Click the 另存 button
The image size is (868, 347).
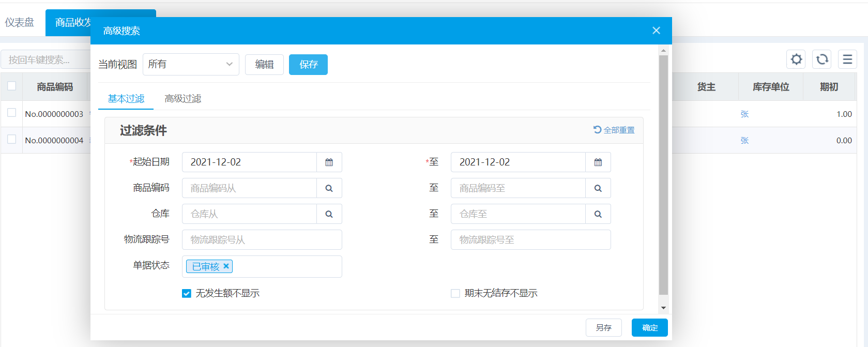[604, 328]
